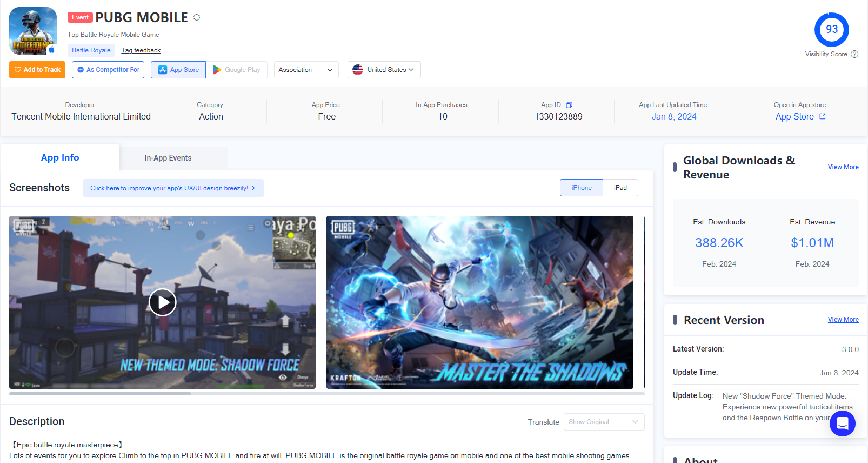Play the Shadow Force video screenshot
Screen dimensions: 868x463
[x=163, y=302]
